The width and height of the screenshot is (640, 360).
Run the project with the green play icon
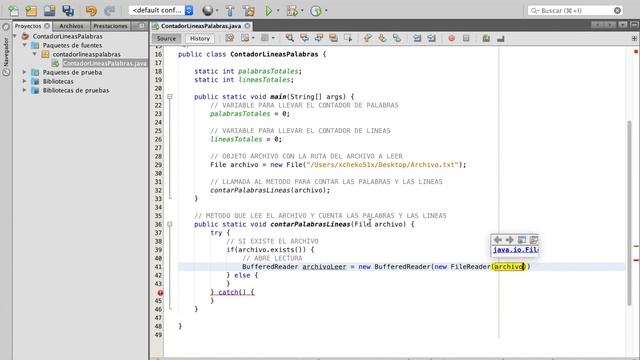click(x=269, y=11)
